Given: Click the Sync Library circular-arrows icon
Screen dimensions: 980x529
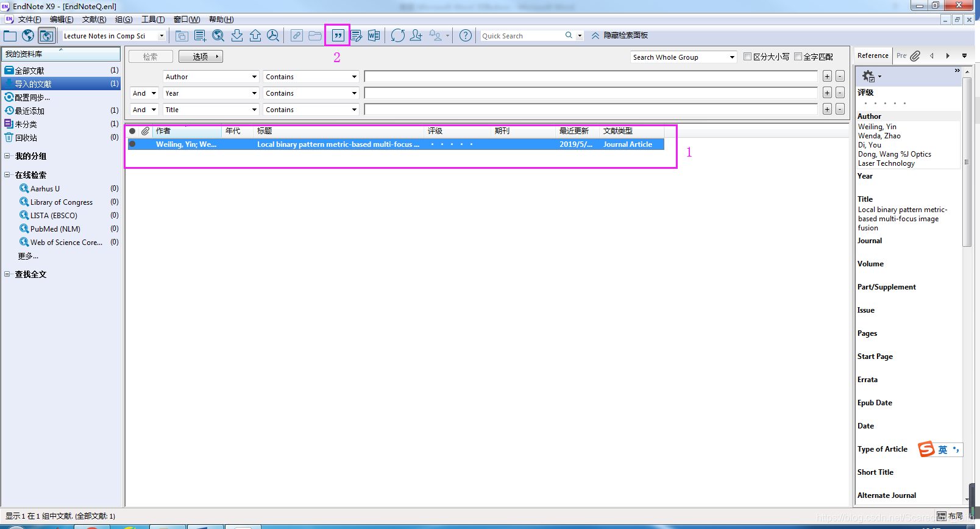Looking at the screenshot, I should [x=398, y=36].
